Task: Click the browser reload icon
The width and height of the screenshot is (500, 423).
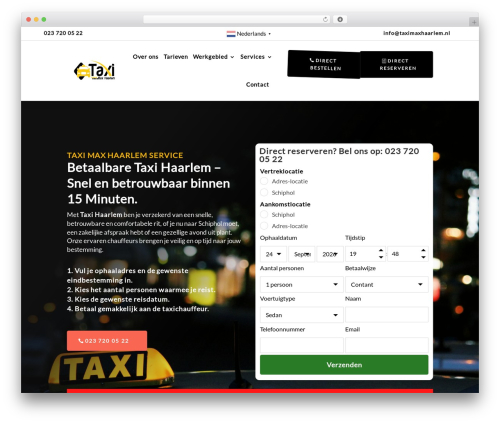Action: pos(325,19)
